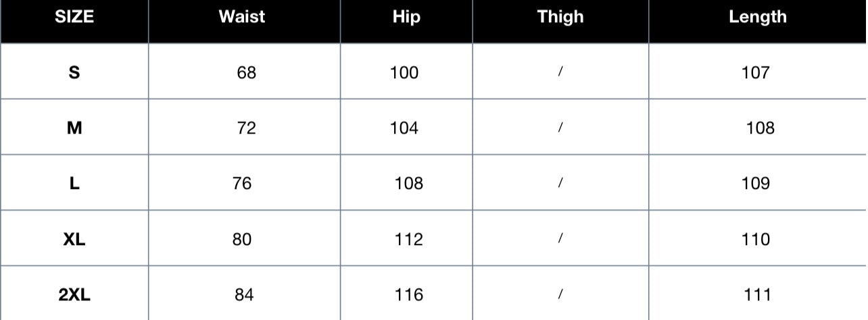Select waist value 72 in M row
The height and width of the screenshot is (320, 868).
[247, 128]
